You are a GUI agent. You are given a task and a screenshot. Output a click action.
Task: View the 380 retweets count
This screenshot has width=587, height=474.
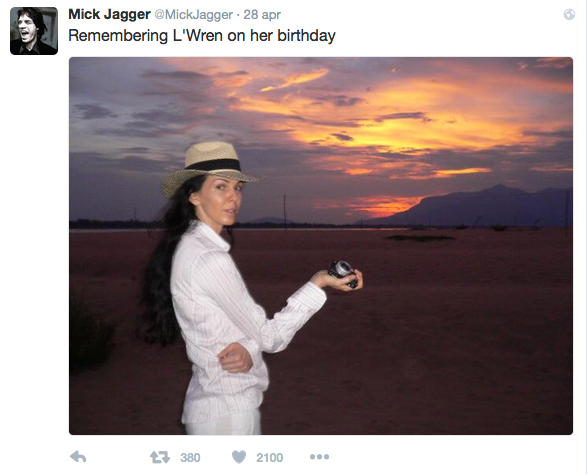point(190,458)
